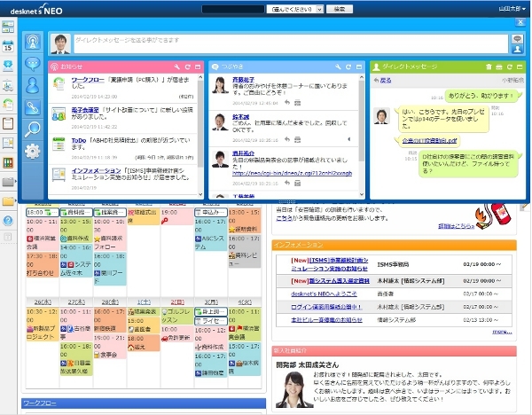This screenshot has width=532, height=415.
Task: Open the bookshelf binders icon in sidebar
Action: click(x=8, y=162)
